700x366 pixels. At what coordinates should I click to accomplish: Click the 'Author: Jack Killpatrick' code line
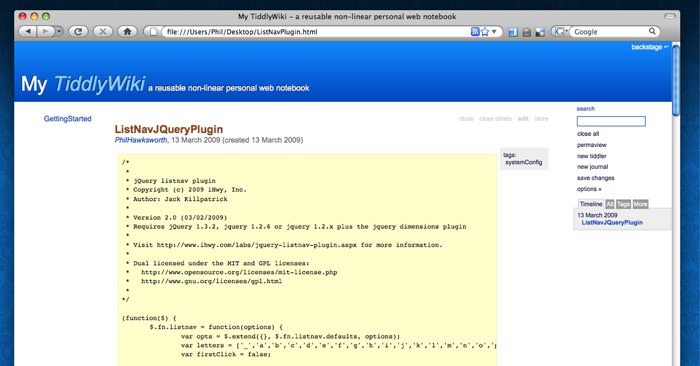180,199
